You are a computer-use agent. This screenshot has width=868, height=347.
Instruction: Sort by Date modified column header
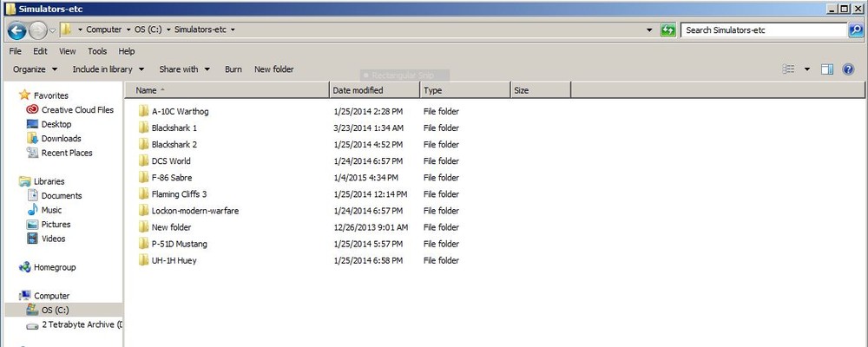pyautogui.click(x=375, y=90)
